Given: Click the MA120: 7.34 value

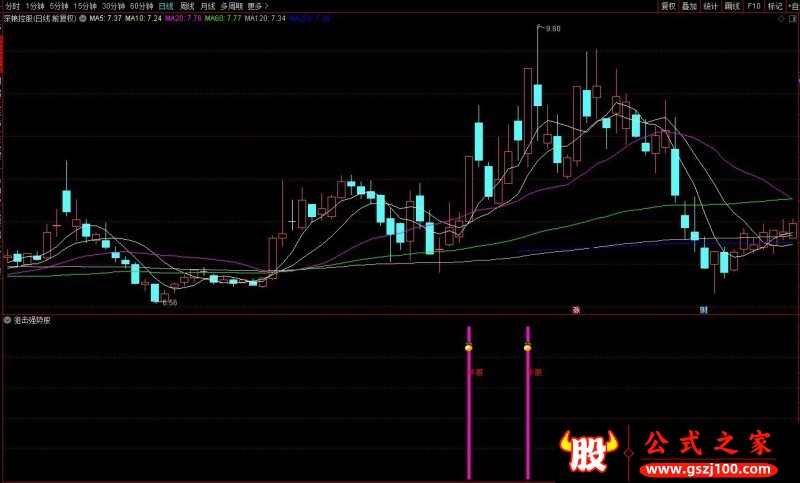Looking at the screenshot, I should point(265,18).
